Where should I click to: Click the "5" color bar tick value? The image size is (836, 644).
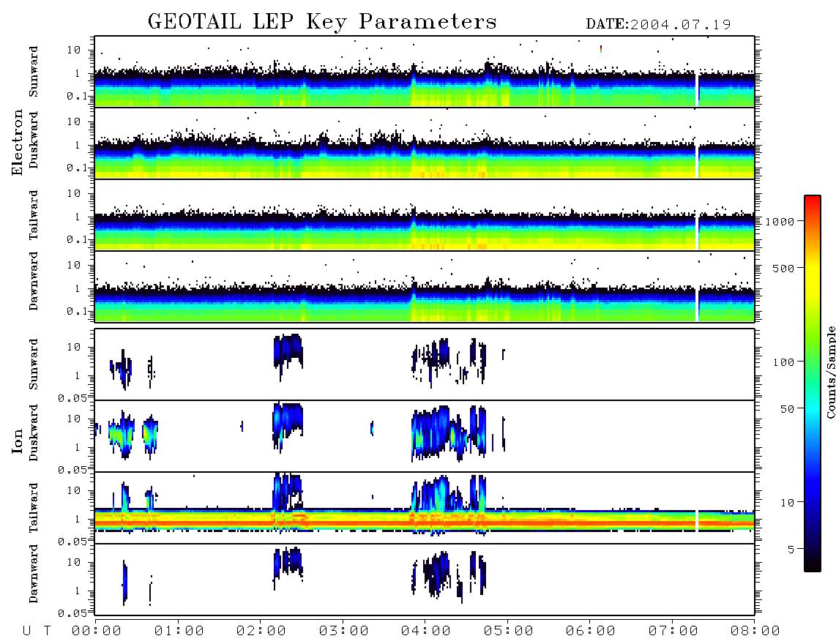coord(791,550)
